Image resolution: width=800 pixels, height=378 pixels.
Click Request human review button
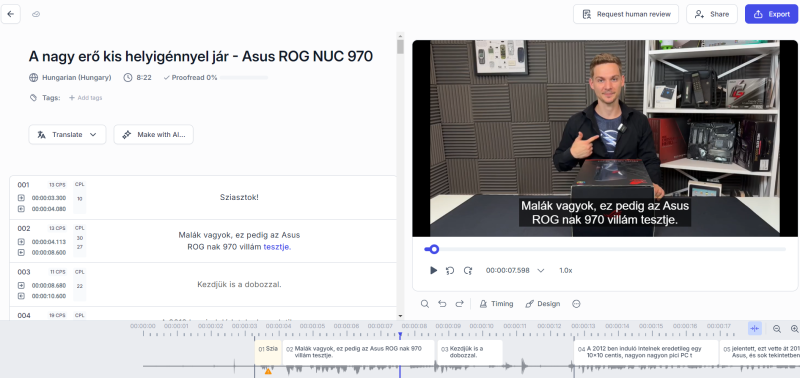tap(626, 14)
